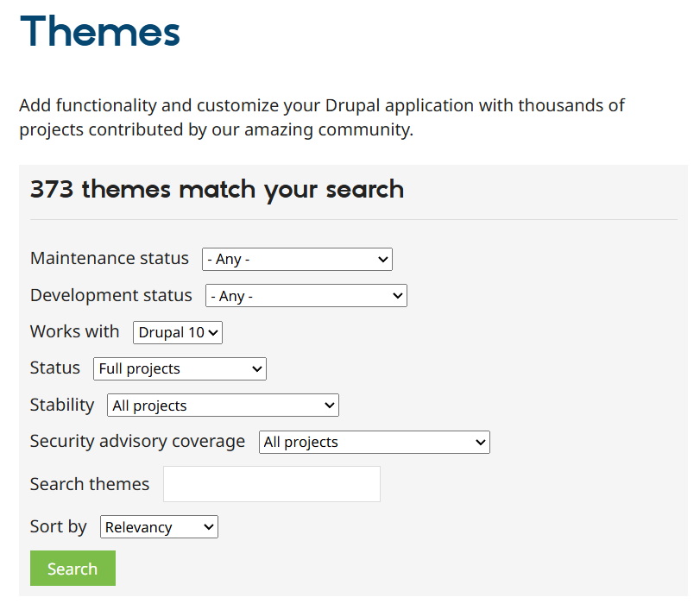The image size is (700, 610).
Task: Open the Stability dropdown
Action: click(x=222, y=405)
